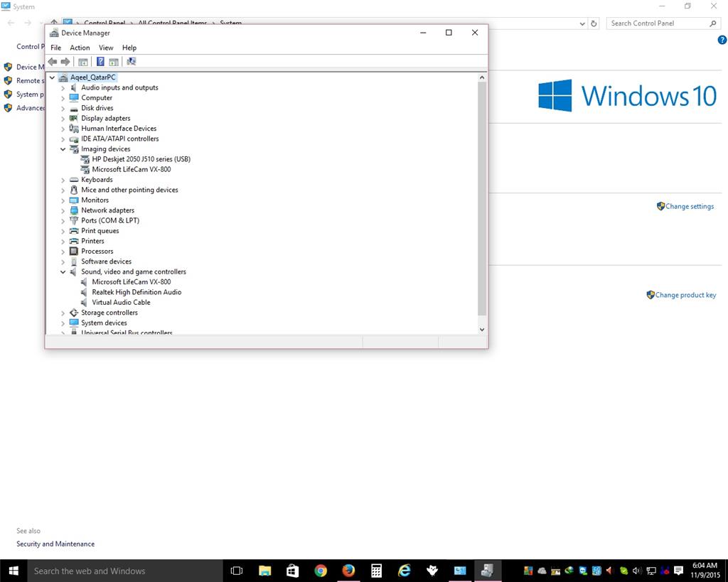Click the blue Help toolbar icon
This screenshot has width=728, height=582.
coord(100,61)
